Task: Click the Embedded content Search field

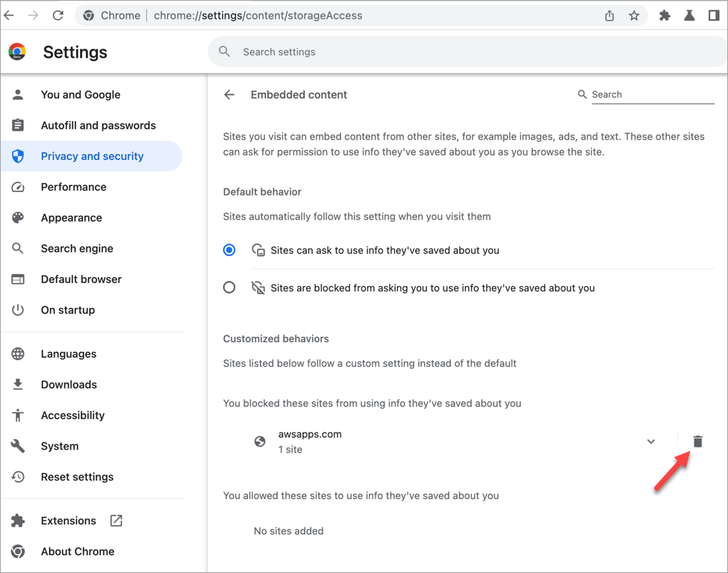Action: [653, 95]
